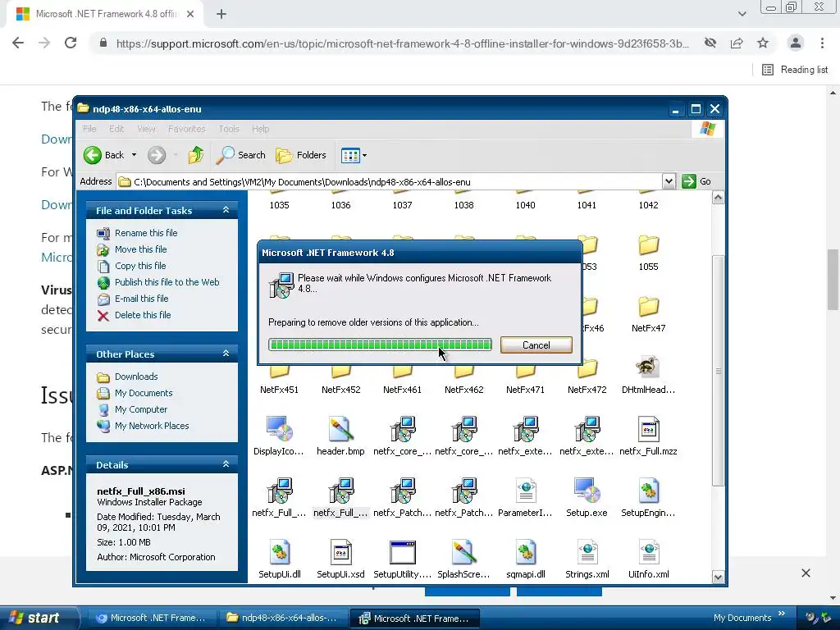
Task: Select the header.bmp file icon
Action: pos(340,429)
